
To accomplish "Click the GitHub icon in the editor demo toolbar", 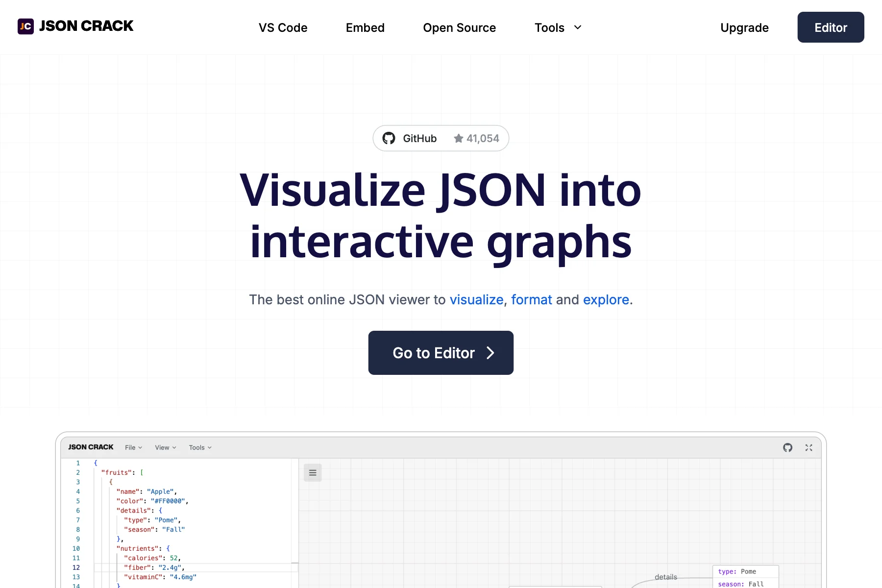I will pyautogui.click(x=787, y=447).
